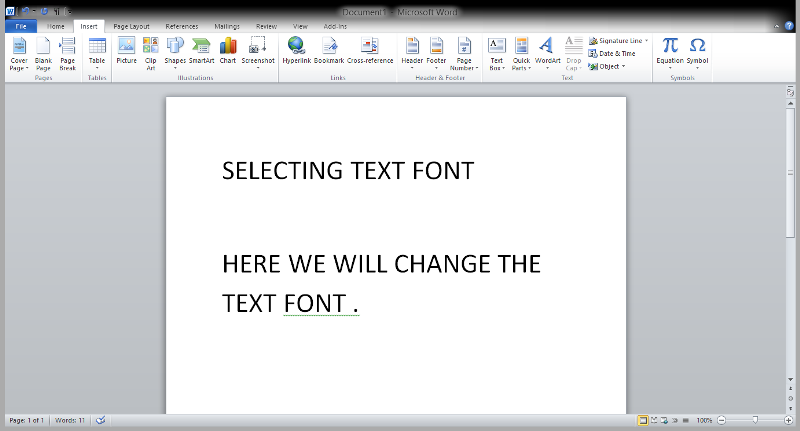The width and height of the screenshot is (800, 431).
Task: Click the vertical scrollbar down arrow
Action: click(x=790, y=379)
